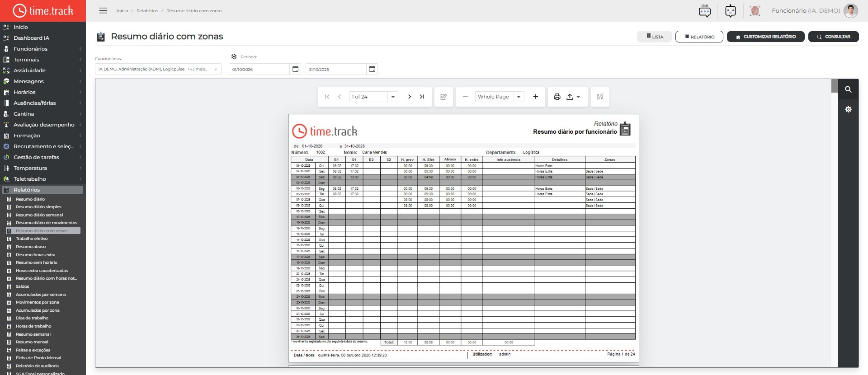Open report search magnifier panel
This screenshot has height=375, width=868.
[848, 89]
